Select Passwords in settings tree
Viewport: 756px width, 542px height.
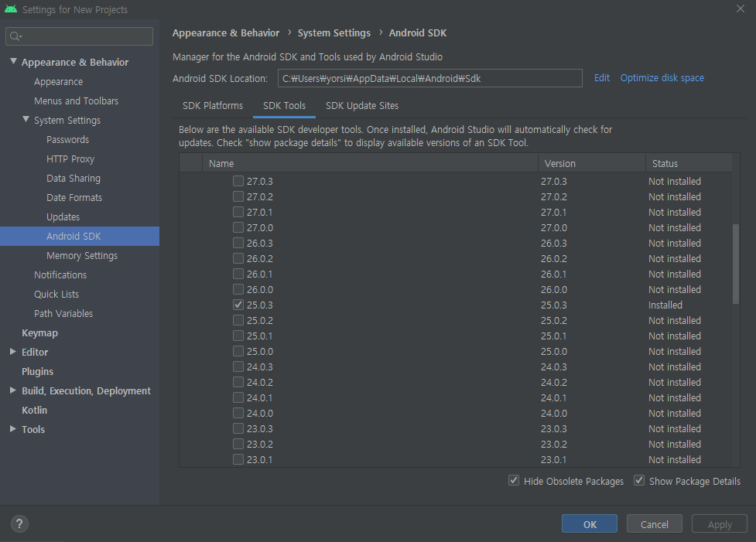67,140
